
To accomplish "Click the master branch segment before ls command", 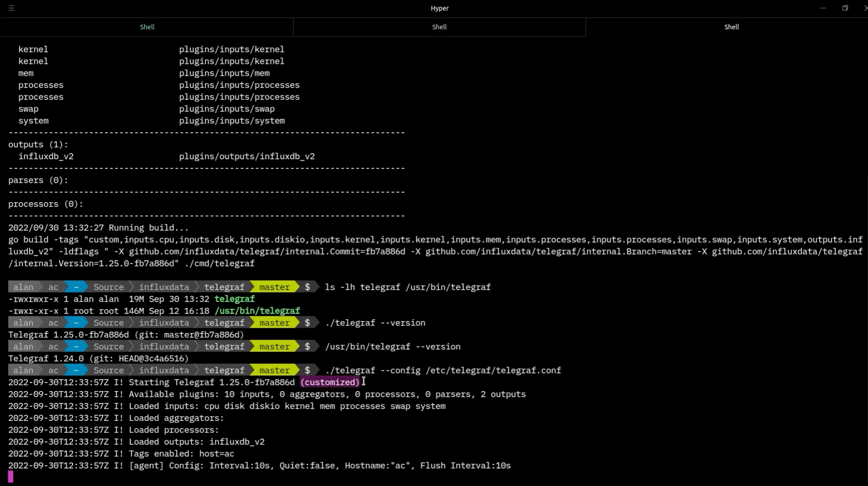I will (274, 287).
